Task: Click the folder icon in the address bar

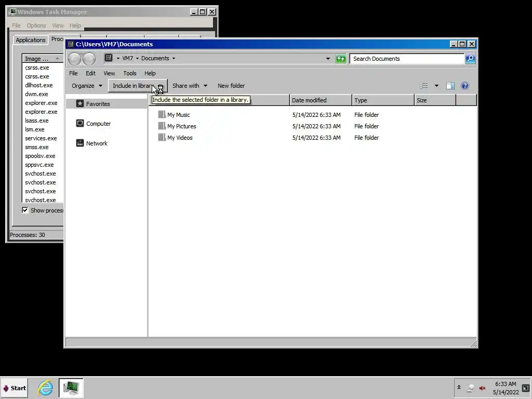Action: [x=109, y=58]
